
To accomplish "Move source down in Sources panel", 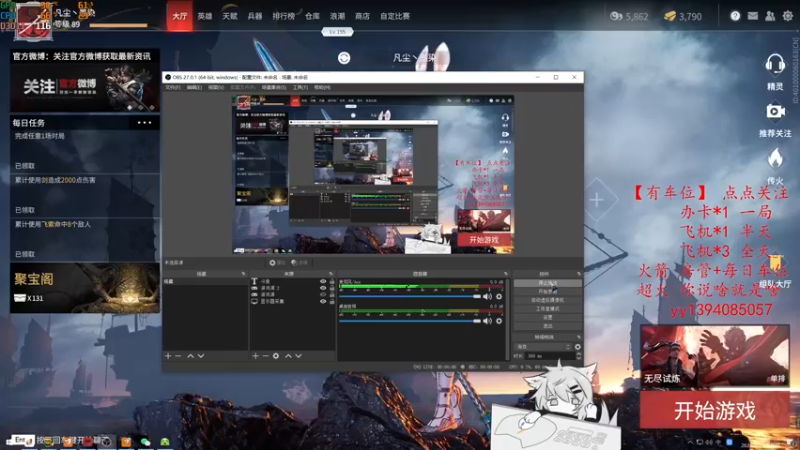I will [298, 356].
